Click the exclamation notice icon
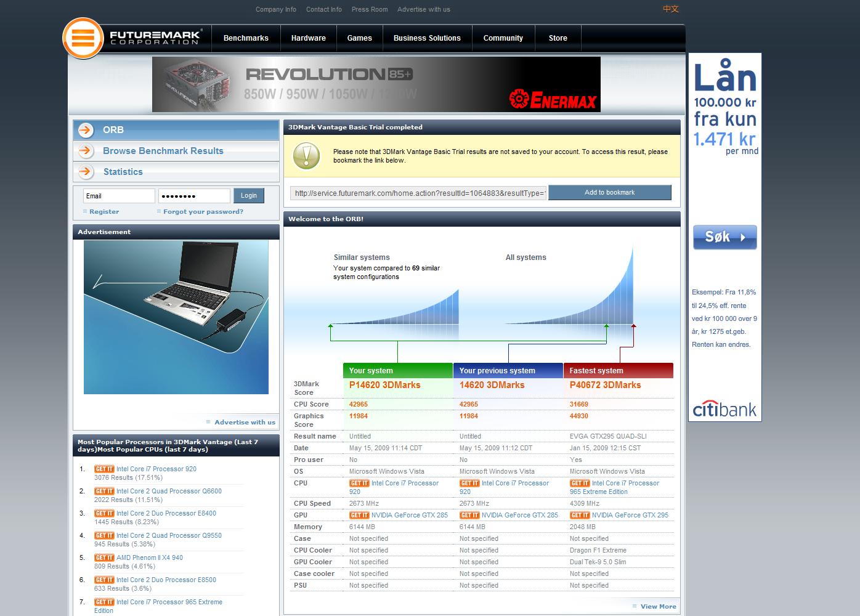Screen dimensions: 860x616 point(306,156)
